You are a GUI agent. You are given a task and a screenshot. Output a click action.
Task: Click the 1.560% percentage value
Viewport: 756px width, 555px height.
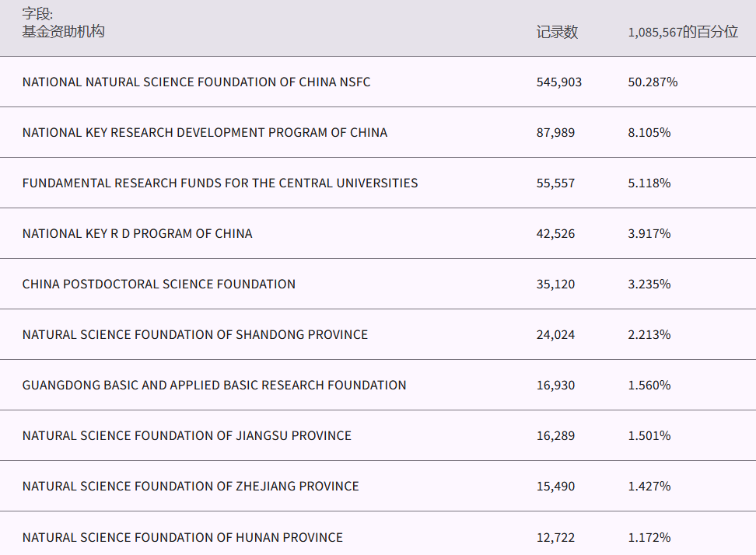(x=649, y=385)
